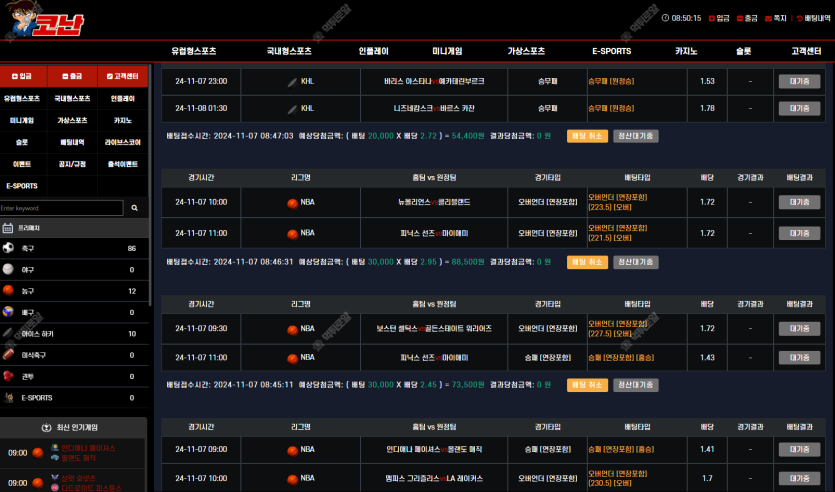Click the basketball icon in sidebar
This screenshot has height=492, width=835.
[x=9, y=291]
